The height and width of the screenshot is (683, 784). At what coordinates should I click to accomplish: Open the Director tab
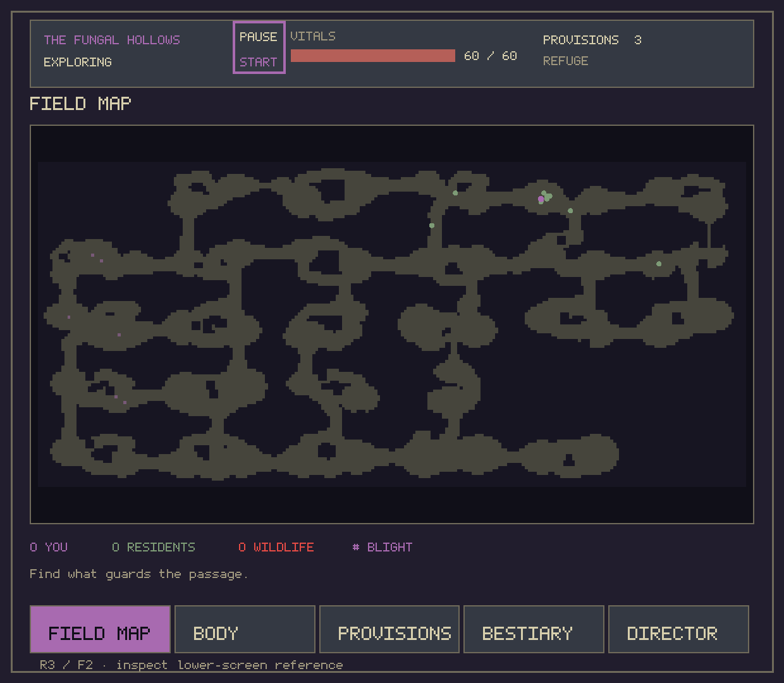tap(678, 629)
